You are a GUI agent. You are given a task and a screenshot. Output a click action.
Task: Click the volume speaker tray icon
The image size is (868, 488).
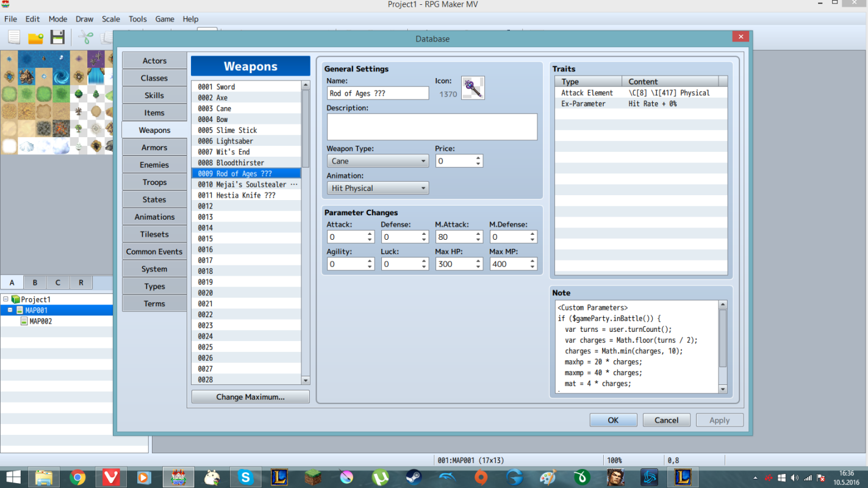coord(794,478)
